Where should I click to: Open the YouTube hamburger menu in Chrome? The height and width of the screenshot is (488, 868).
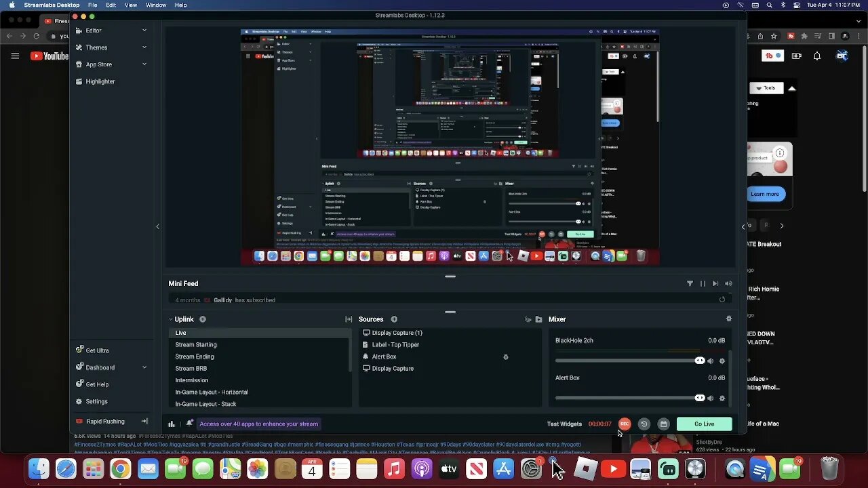tap(15, 56)
